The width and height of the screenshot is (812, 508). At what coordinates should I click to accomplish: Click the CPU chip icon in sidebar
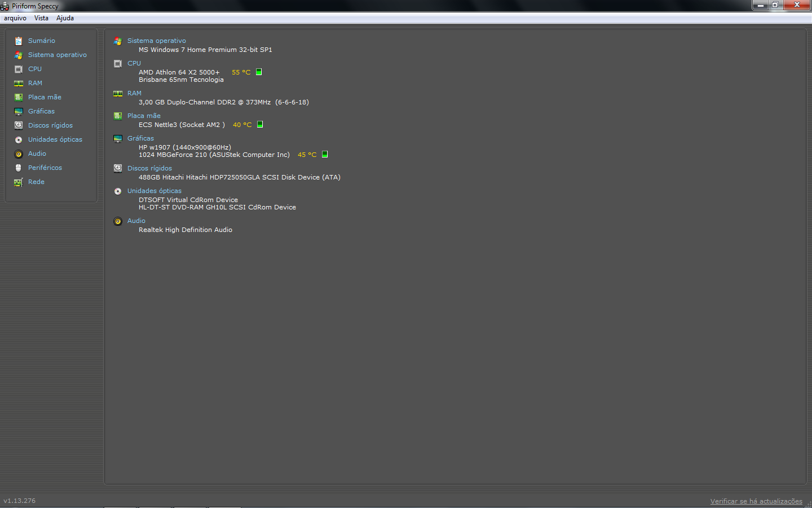pyautogui.click(x=19, y=69)
